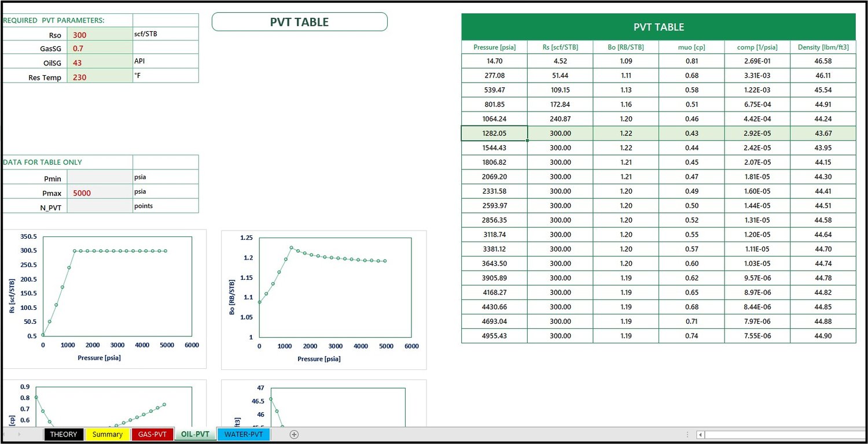
Task: Select the API unit cell
Action: [165, 62]
